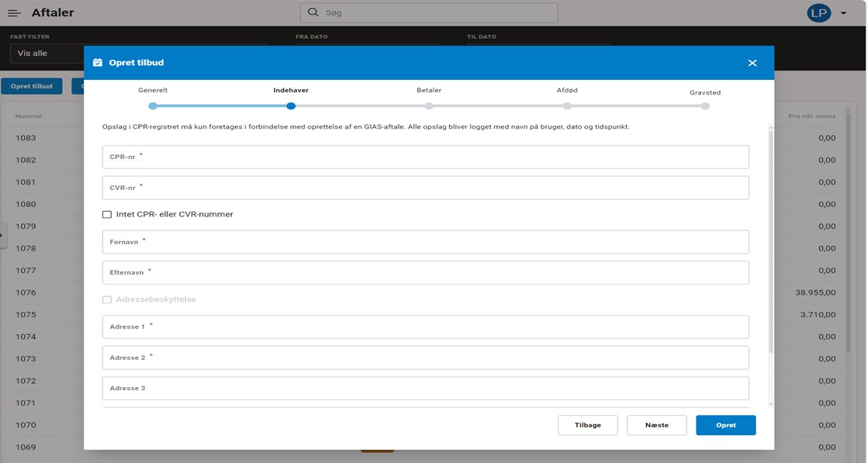
Task: Switch to the Gravsted step
Action: (x=704, y=92)
